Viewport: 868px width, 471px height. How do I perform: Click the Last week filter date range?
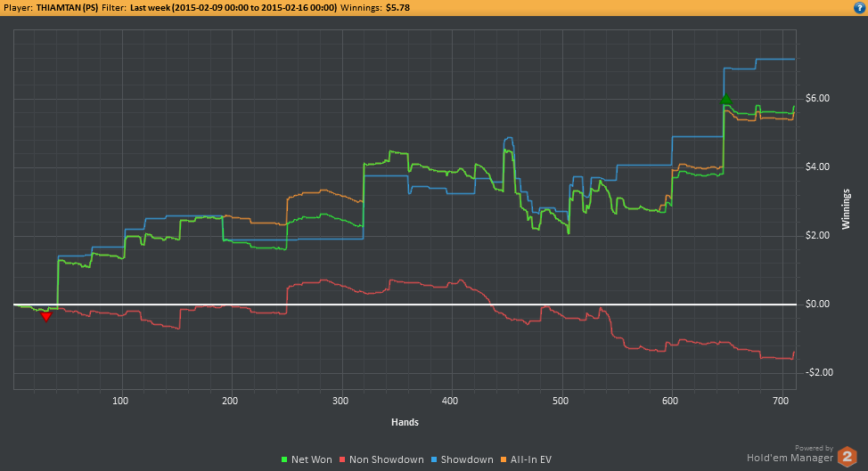[x=233, y=8]
